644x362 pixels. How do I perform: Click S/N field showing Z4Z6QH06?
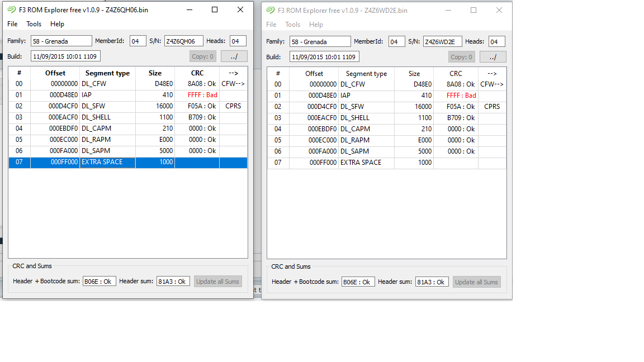(183, 41)
